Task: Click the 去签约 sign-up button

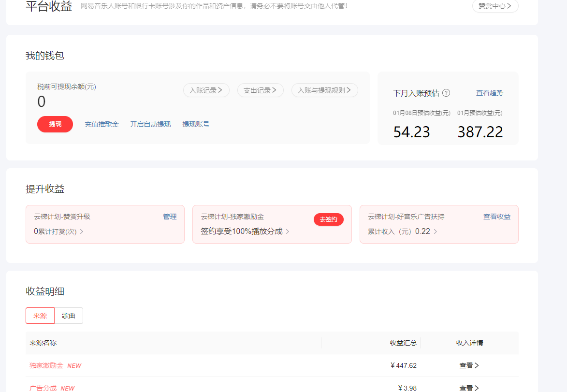Action: point(329,219)
